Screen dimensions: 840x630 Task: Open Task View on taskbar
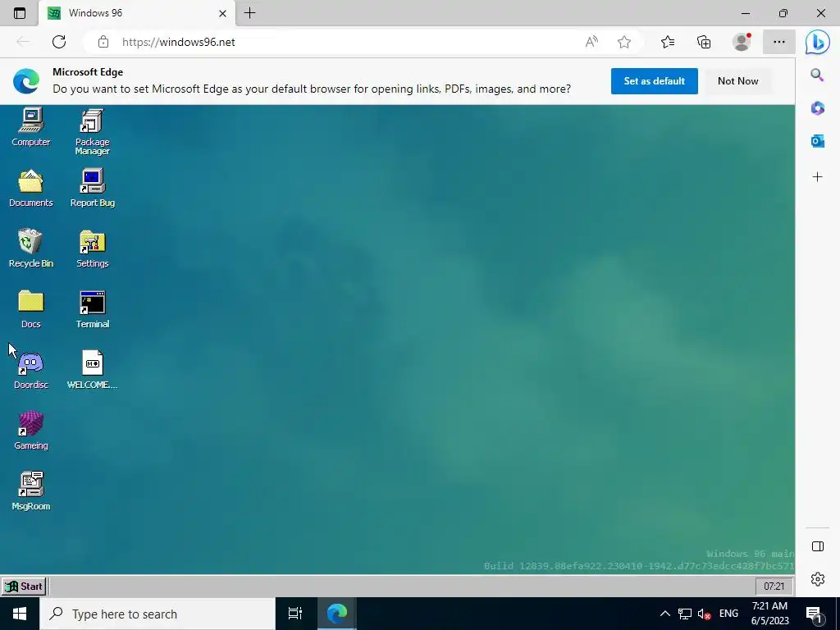click(295, 614)
